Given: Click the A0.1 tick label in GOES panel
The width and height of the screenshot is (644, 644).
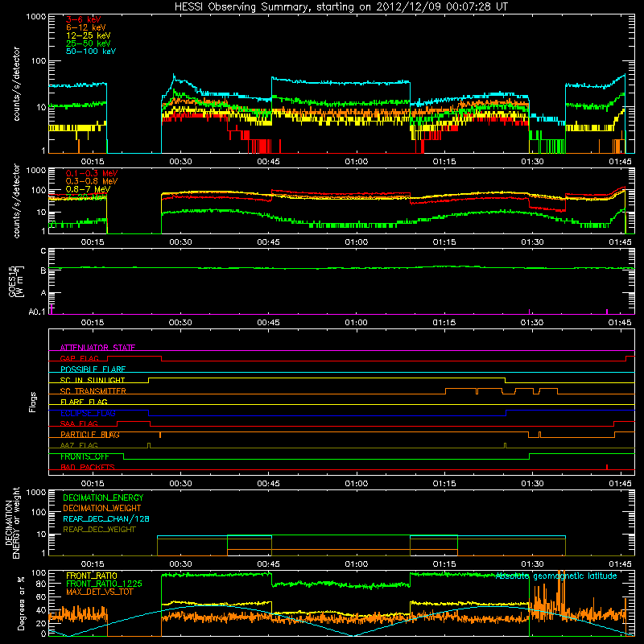Looking at the screenshot, I should click(37, 312).
